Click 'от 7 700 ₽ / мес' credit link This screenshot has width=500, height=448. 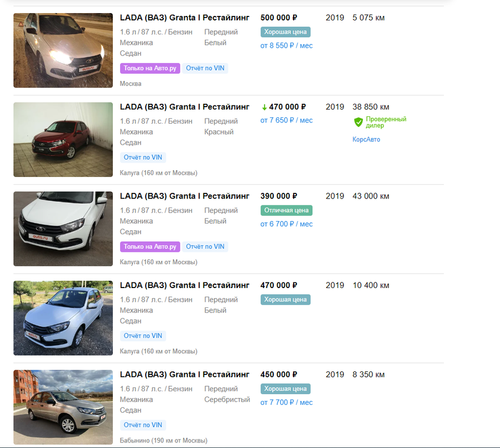tap(286, 403)
